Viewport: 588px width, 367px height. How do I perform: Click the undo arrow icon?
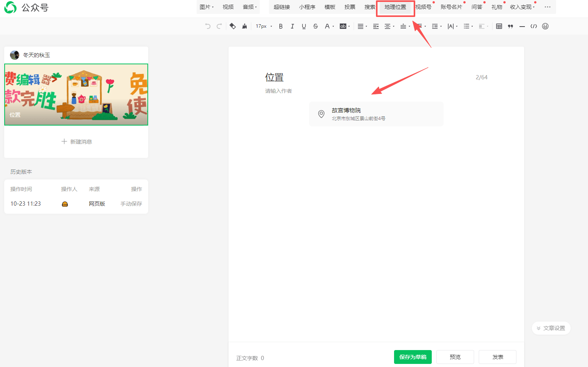208,26
